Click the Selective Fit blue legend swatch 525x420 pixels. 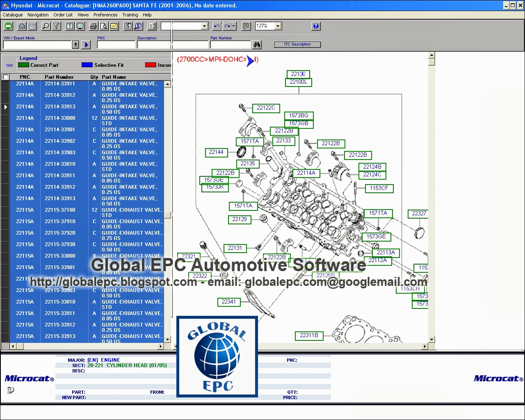[x=87, y=65]
